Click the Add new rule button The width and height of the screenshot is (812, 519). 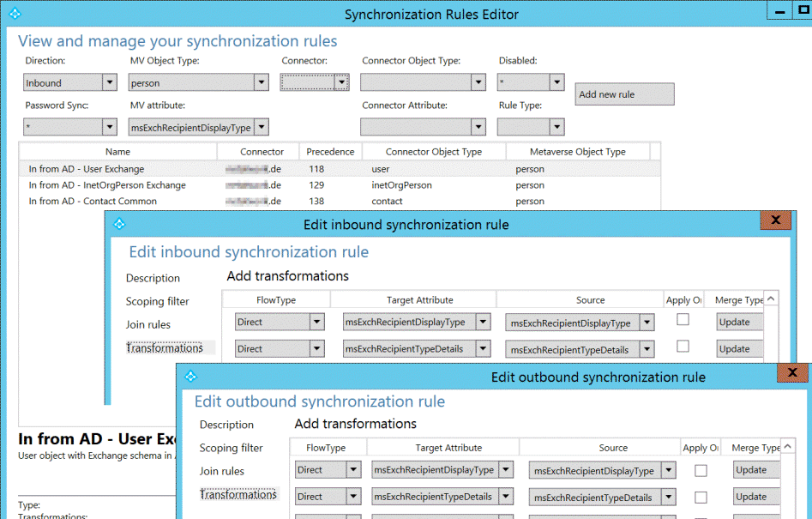pyautogui.click(x=624, y=94)
